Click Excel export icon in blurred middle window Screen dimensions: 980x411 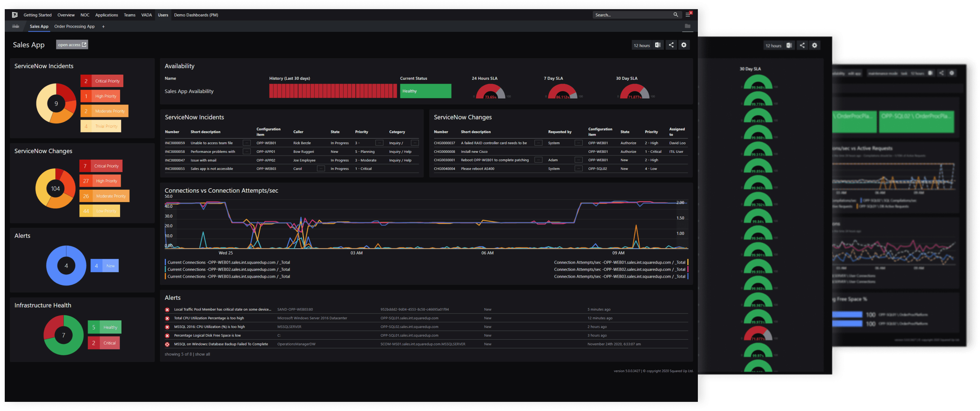(789, 45)
